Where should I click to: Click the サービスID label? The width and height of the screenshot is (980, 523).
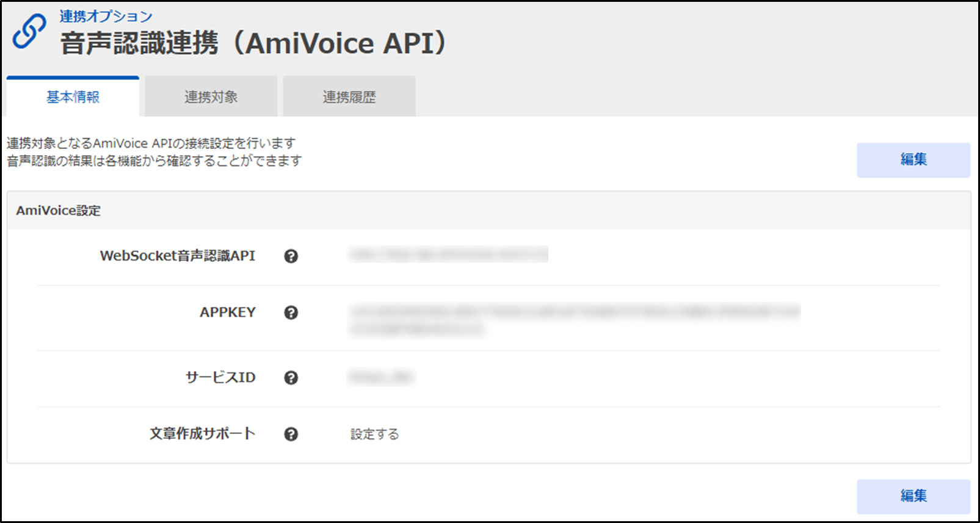[220, 377]
